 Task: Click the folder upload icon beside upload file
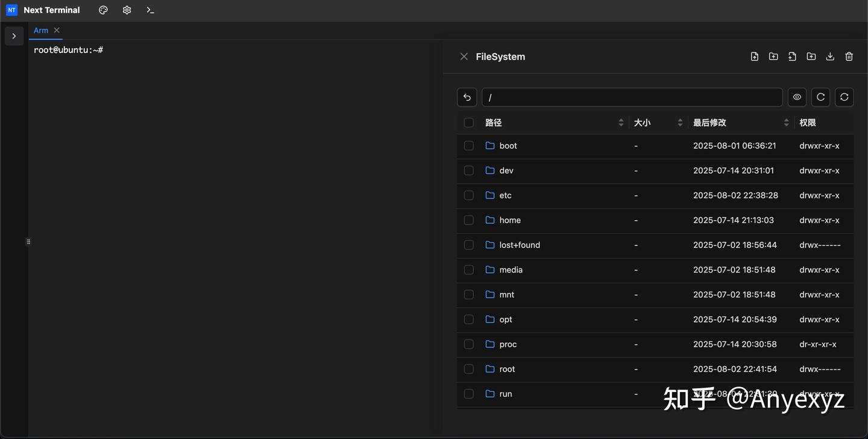point(773,57)
